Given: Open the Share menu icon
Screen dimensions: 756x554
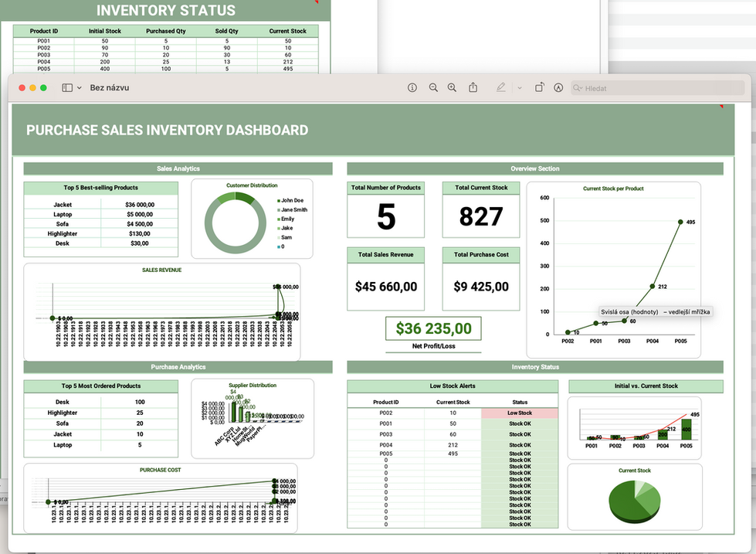Looking at the screenshot, I should 473,87.
